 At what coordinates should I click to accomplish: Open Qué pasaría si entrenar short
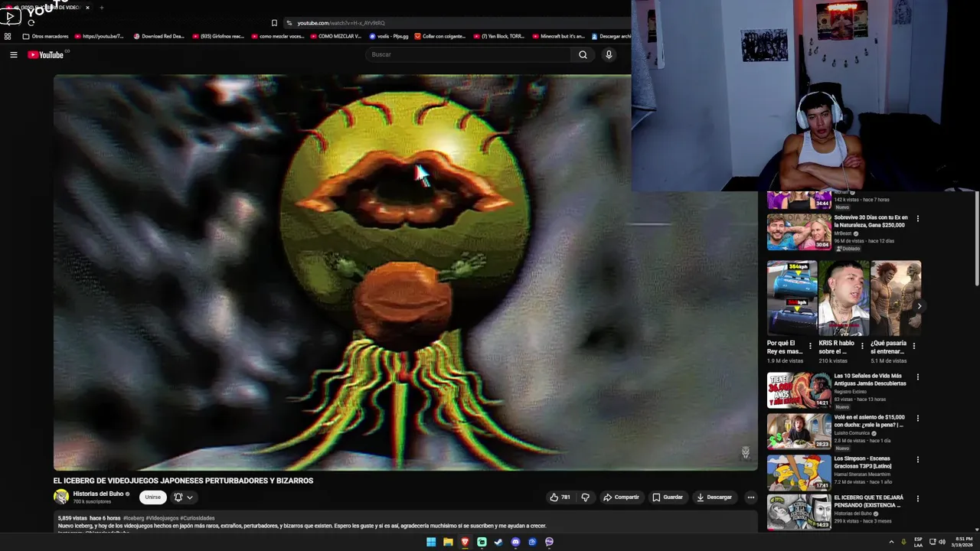(x=895, y=298)
